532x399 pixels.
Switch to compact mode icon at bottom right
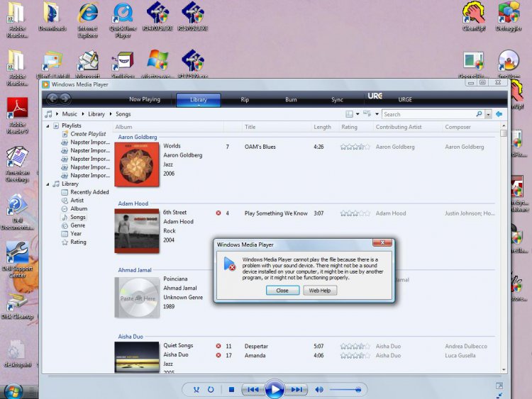[499, 395]
